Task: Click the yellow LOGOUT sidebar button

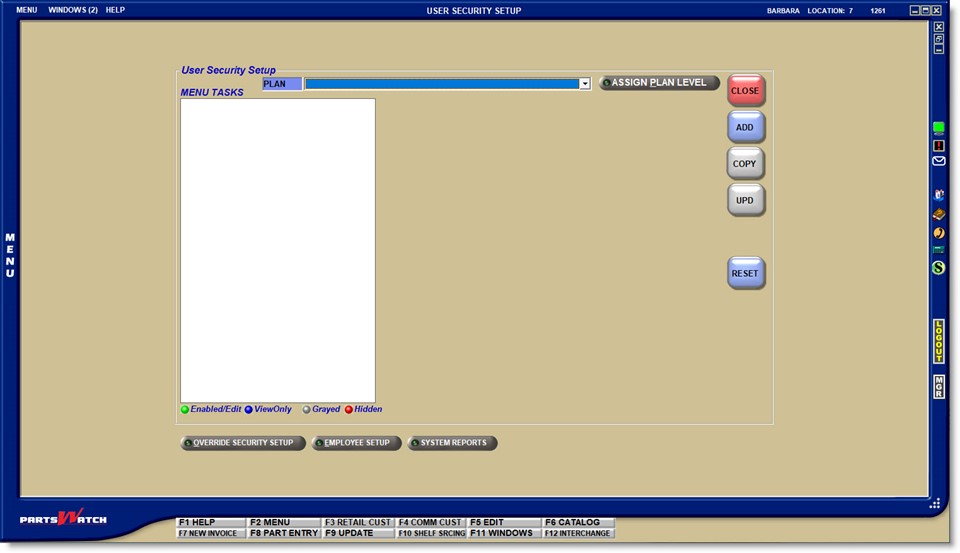Action: pyautogui.click(x=938, y=341)
